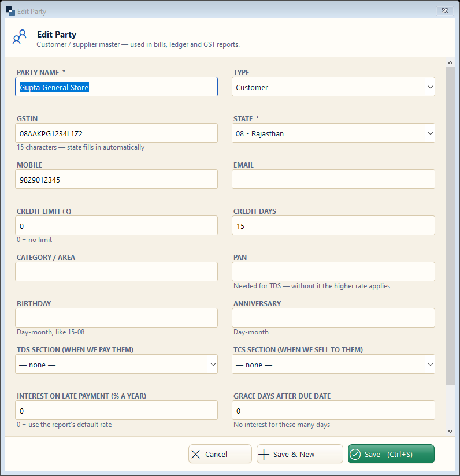
Task: Focus the empty Email field
Action: (x=333, y=179)
